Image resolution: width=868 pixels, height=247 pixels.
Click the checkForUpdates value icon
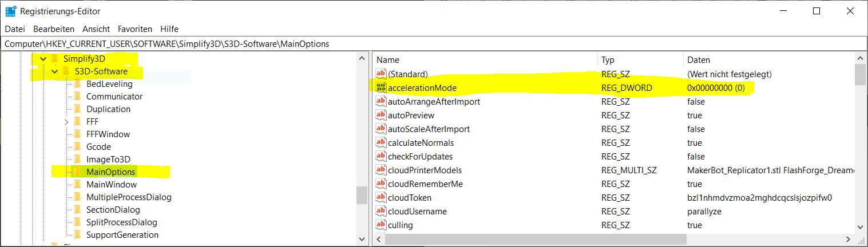[381, 156]
